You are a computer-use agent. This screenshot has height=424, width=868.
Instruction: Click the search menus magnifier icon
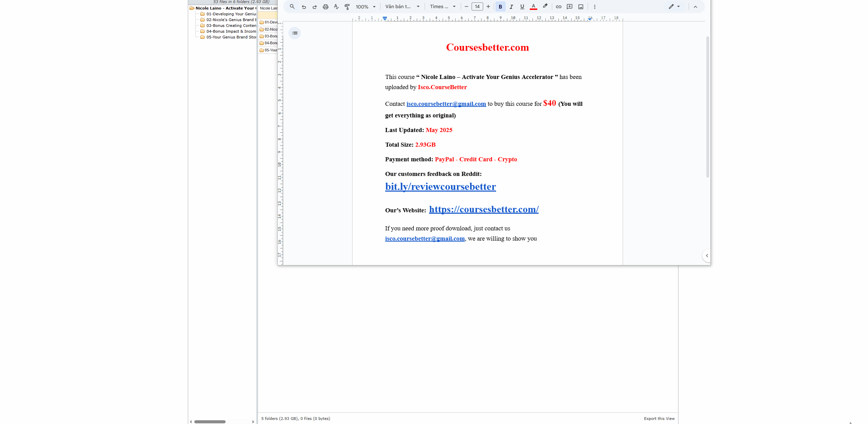[292, 6]
